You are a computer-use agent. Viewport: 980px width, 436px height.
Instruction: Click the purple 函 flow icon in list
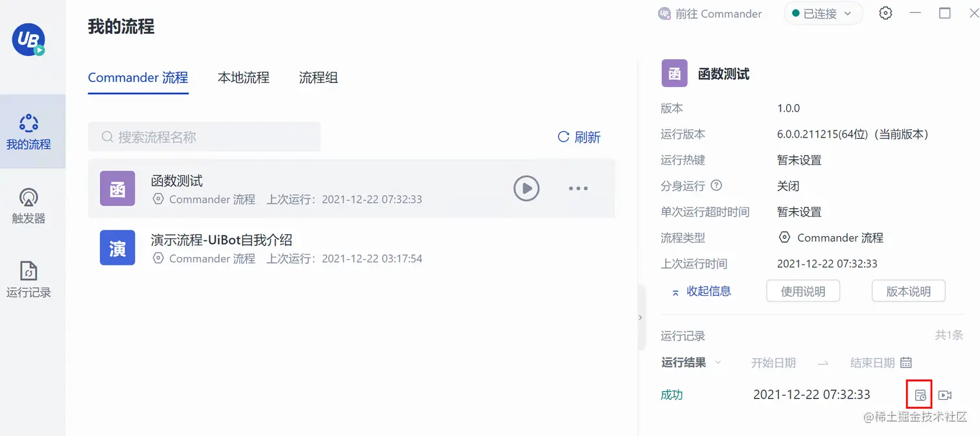[117, 188]
